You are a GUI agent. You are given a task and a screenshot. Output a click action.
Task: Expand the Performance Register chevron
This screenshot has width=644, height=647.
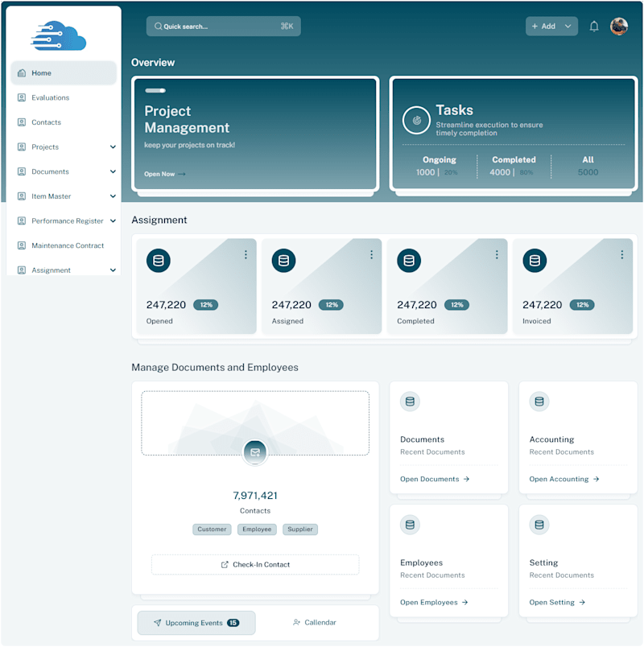(113, 220)
